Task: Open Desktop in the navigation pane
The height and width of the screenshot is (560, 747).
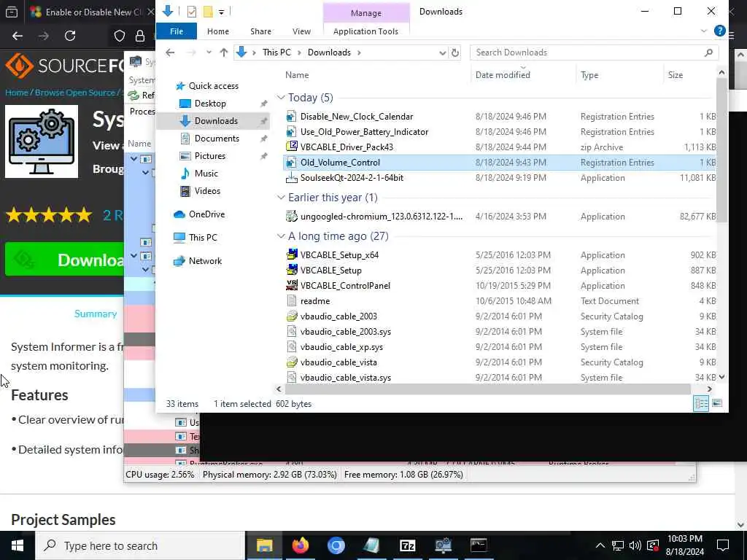Action: point(210,104)
